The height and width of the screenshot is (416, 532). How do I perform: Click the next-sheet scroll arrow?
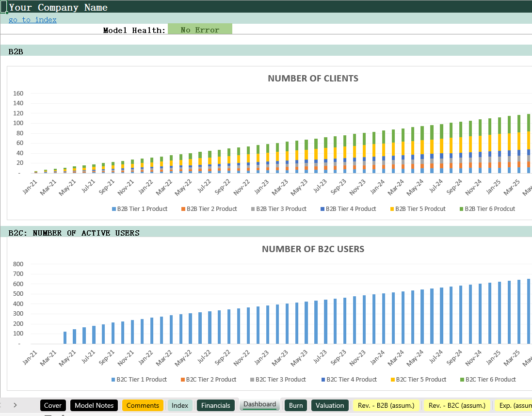click(x=15, y=405)
